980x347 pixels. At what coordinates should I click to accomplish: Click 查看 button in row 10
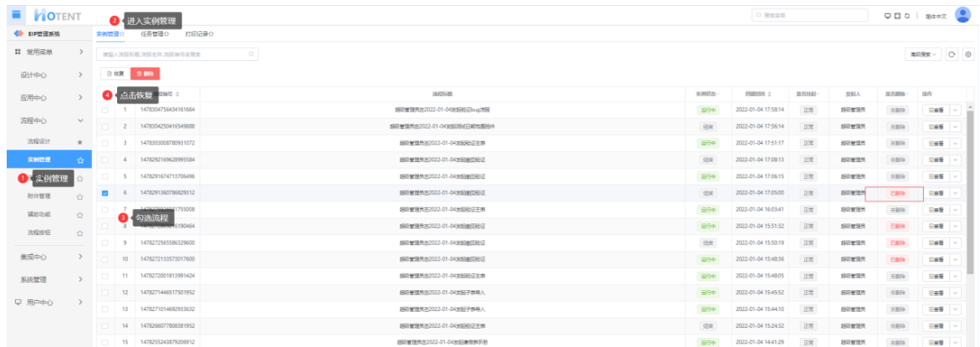click(936, 259)
